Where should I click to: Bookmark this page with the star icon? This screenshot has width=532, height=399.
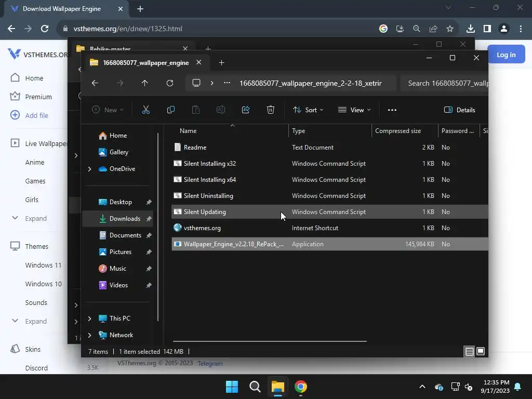[x=449, y=29]
